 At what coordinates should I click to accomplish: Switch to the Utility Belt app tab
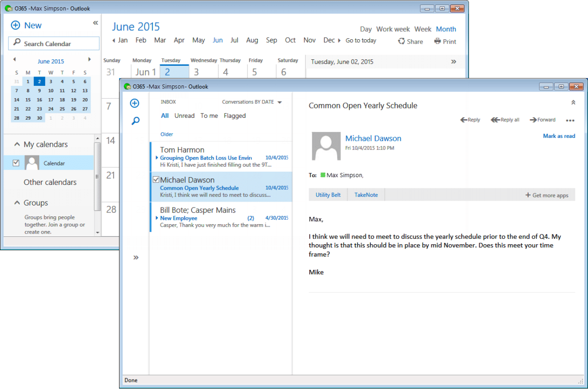point(328,194)
